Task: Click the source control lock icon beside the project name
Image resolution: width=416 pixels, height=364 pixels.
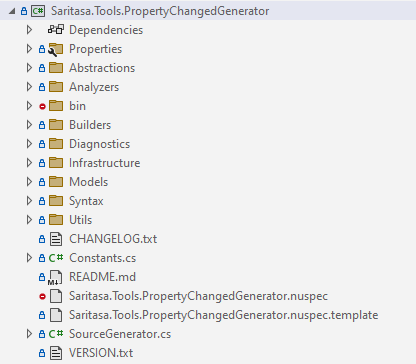Action: [x=24, y=11]
